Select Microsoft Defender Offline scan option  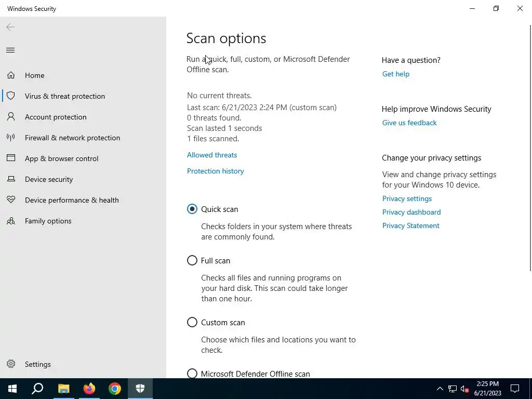click(192, 373)
